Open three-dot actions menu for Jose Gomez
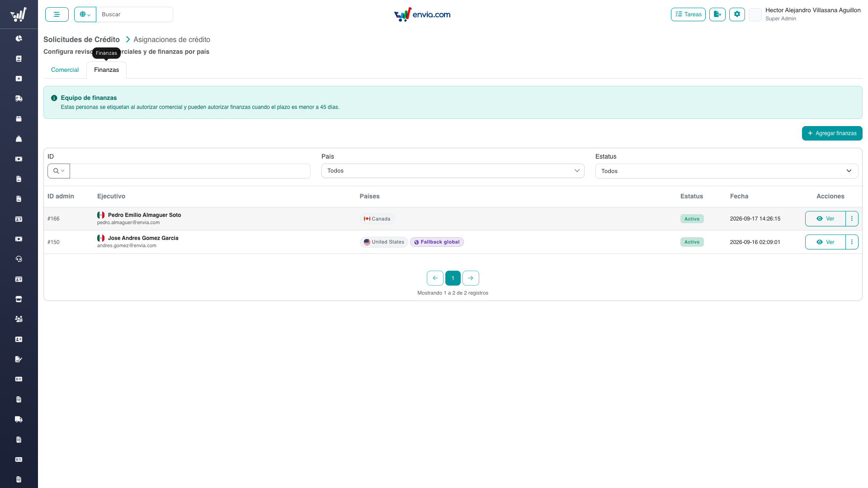This screenshot has width=868, height=488. pyautogui.click(x=852, y=242)
